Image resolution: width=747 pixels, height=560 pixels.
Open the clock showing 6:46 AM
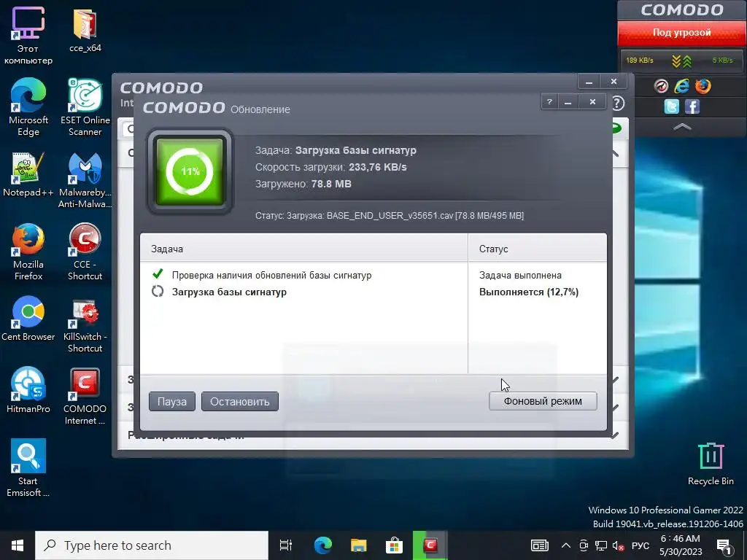tap(681, 545)
